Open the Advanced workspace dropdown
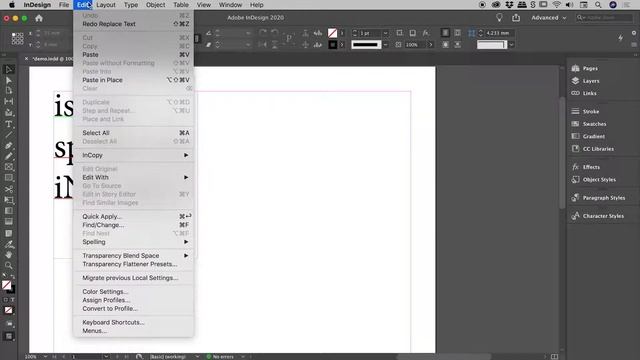The image size is (640, 360). coord(549,18)
